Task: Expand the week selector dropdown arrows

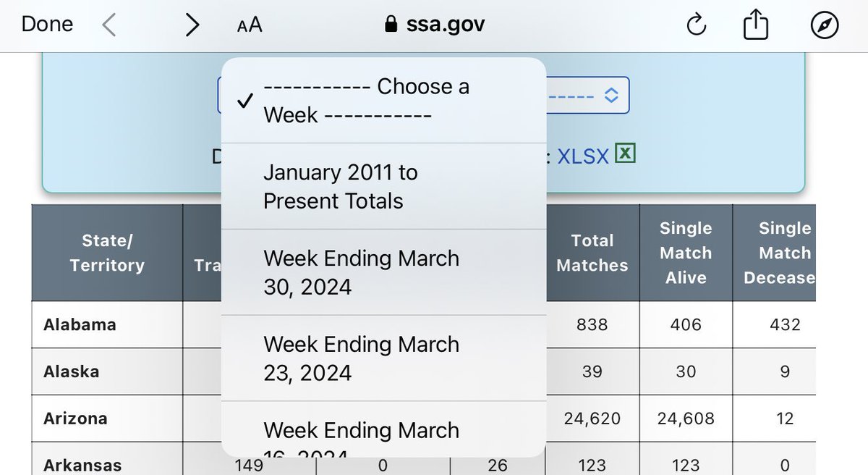Action: 611,96
